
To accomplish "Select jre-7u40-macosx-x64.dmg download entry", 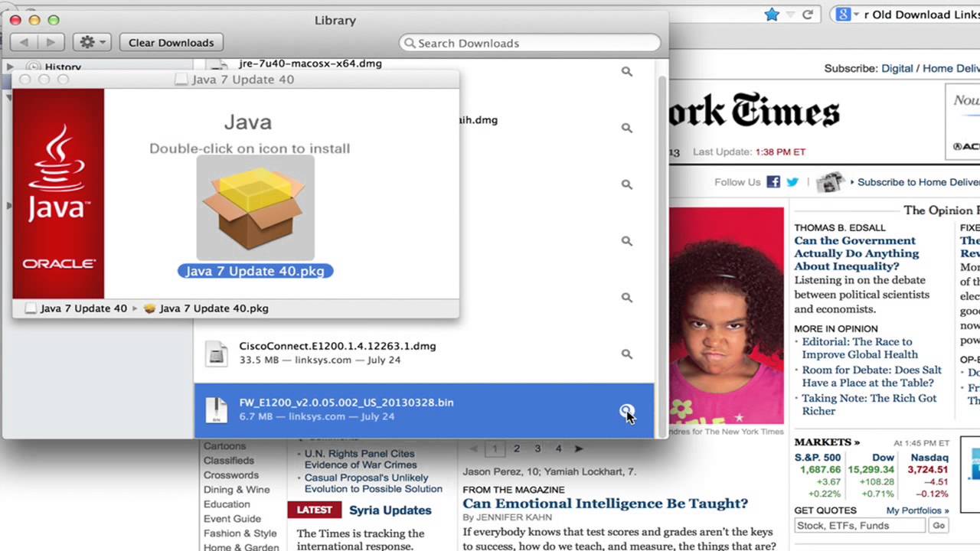I will click(x=310, y=64).
